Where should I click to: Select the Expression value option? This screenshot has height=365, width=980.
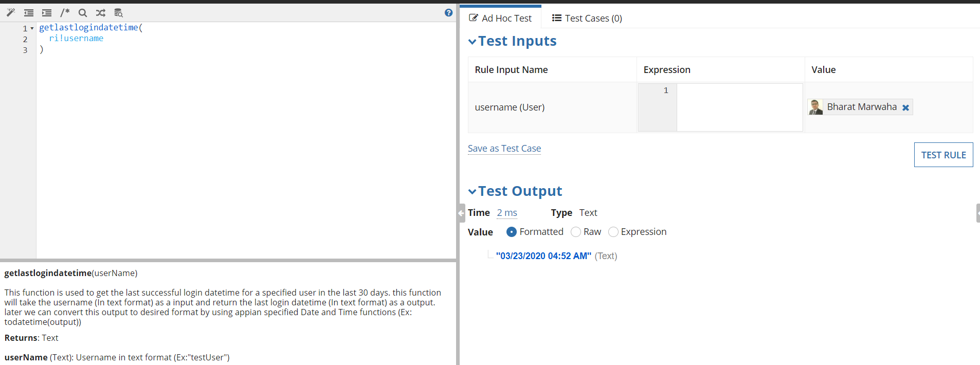click(613, 232)
